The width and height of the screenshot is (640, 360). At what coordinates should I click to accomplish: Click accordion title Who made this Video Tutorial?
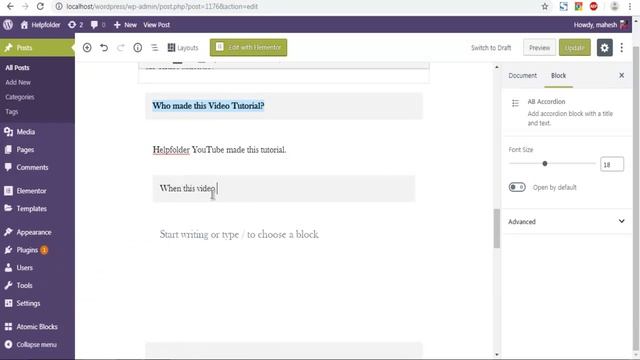click(208, 106)
